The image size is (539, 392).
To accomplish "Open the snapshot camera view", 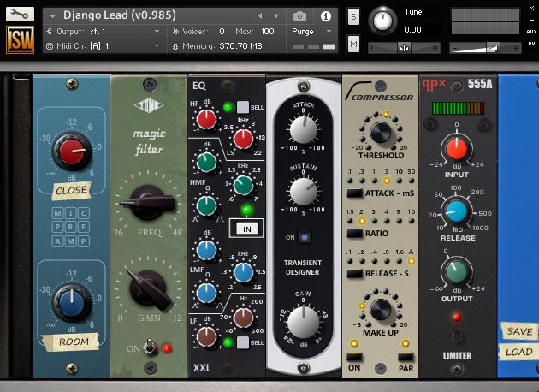I will tap(299, 15).
